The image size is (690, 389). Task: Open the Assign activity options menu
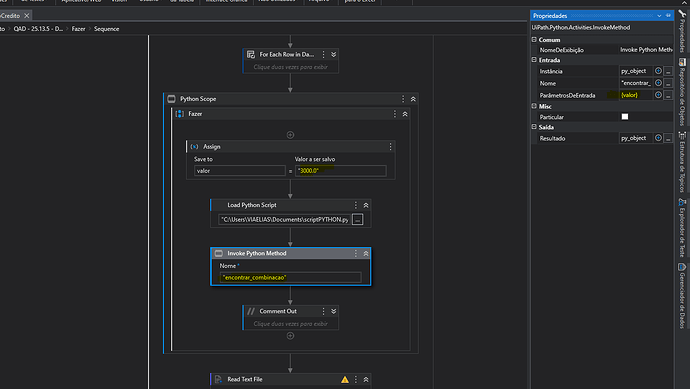390,147
